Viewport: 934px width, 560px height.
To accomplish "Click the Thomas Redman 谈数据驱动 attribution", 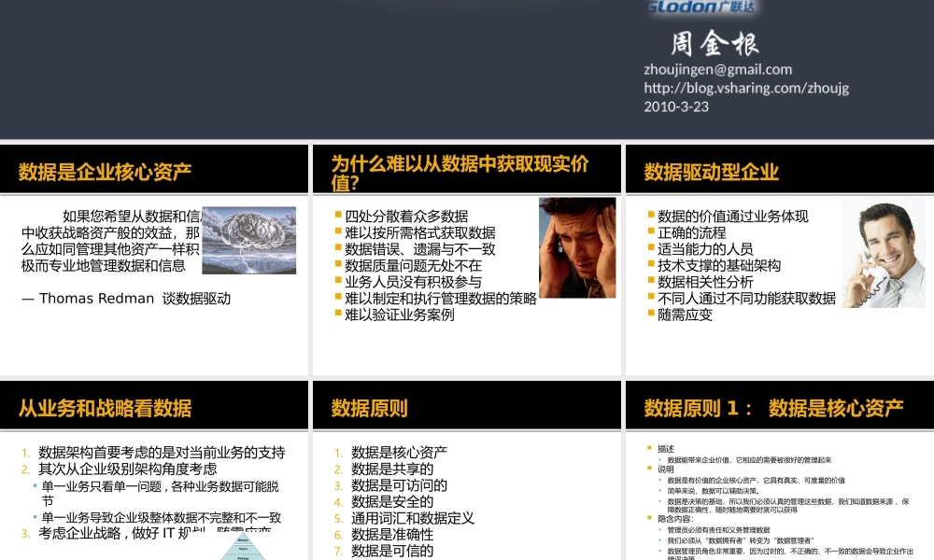I will point(126,299).
